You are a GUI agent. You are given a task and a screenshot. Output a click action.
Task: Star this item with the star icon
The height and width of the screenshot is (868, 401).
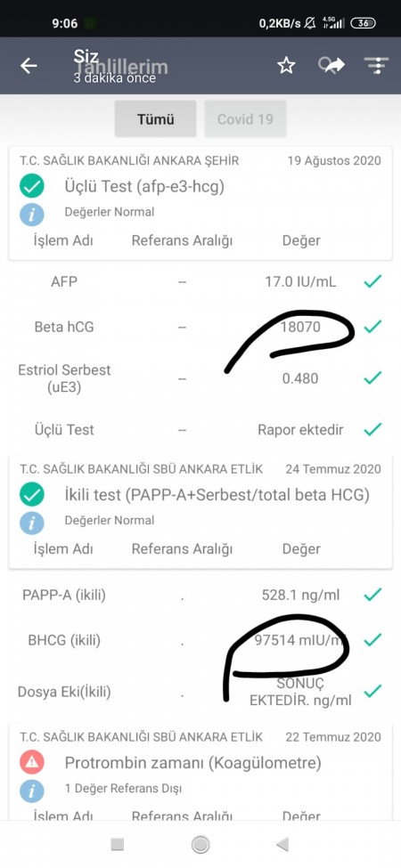click(x=286, y=66)
